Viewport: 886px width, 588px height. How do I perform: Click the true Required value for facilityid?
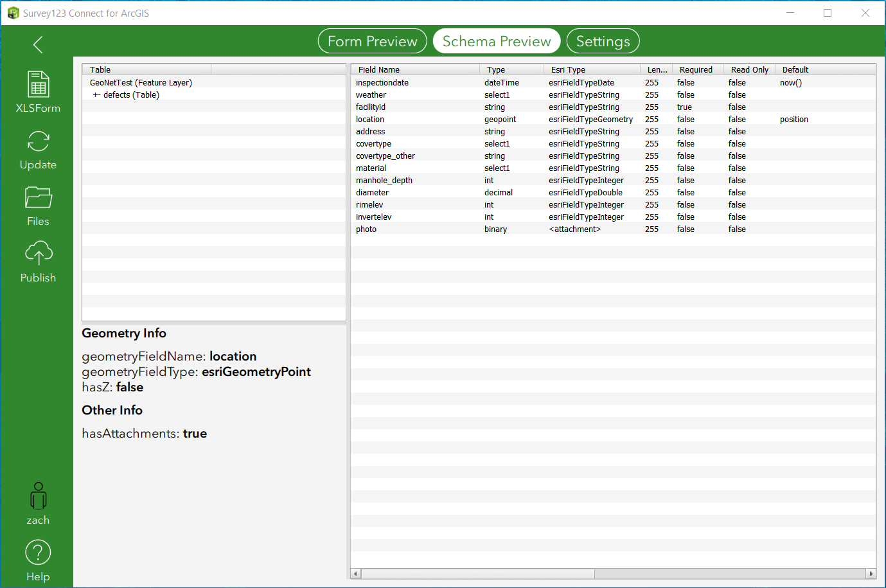pyautogui.click(x=684, y=107)
